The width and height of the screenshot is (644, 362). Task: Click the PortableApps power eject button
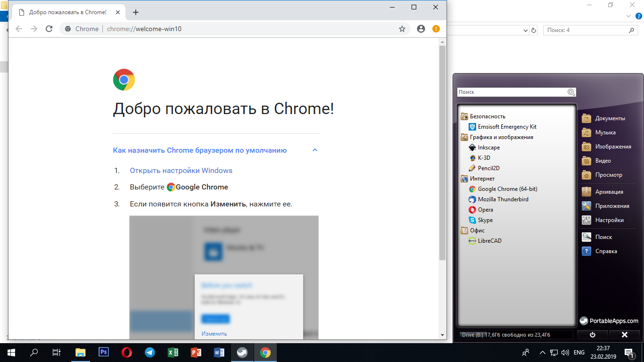592,335
